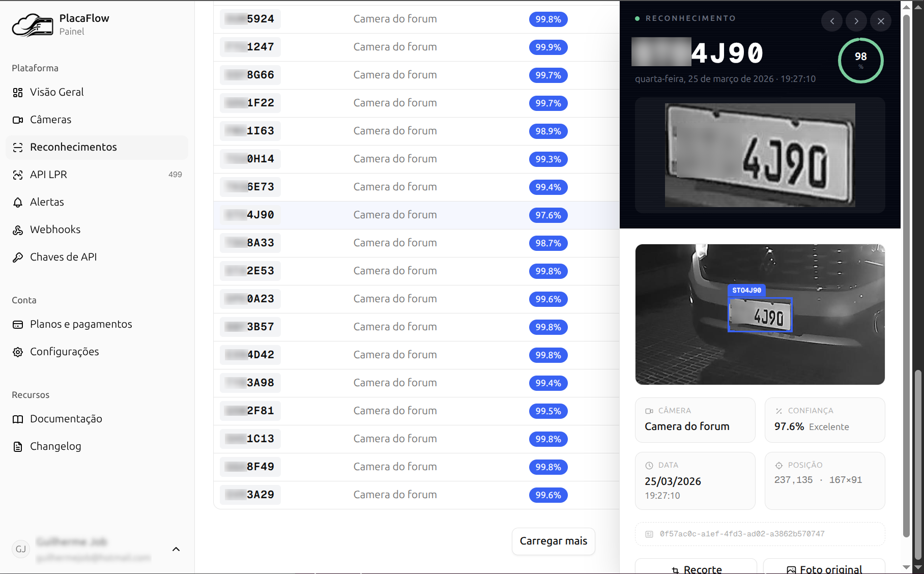Click the Foto original button
This screenshot has width=924, height=574.
click(x=824, y=568)
